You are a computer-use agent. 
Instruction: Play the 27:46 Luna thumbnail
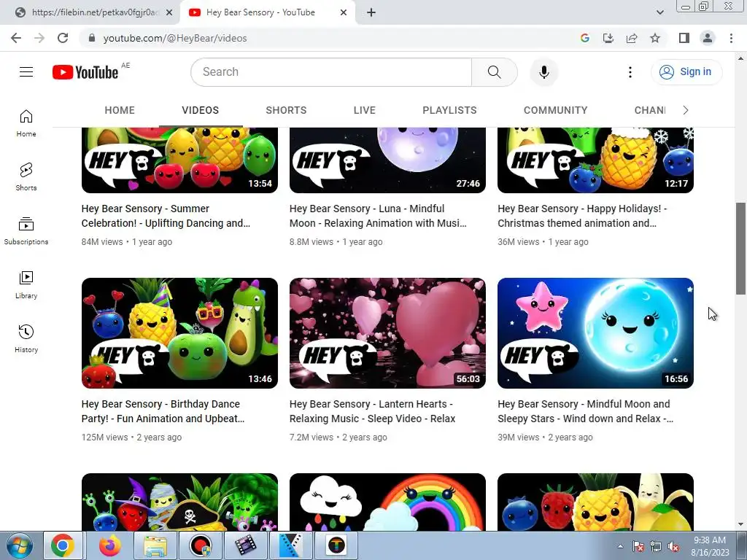click(x=388, y=160)
